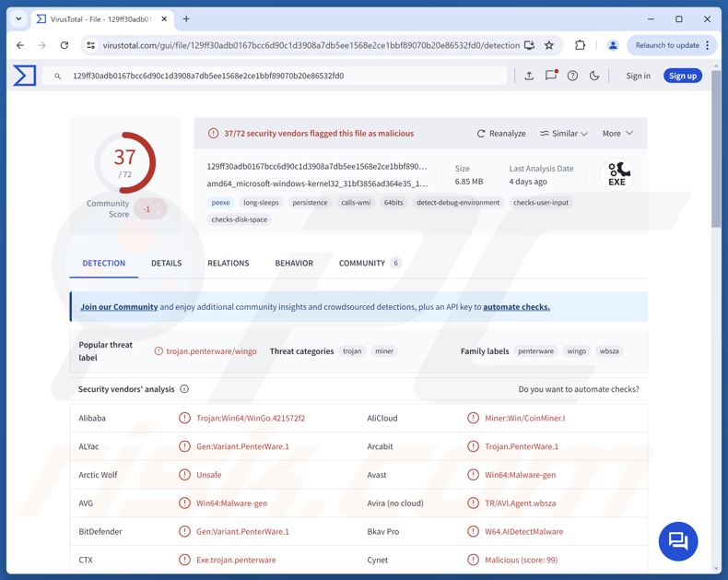Click the EXE file type icon
The height and width of the screenshot is (580, 728).
tap(617, 174)
